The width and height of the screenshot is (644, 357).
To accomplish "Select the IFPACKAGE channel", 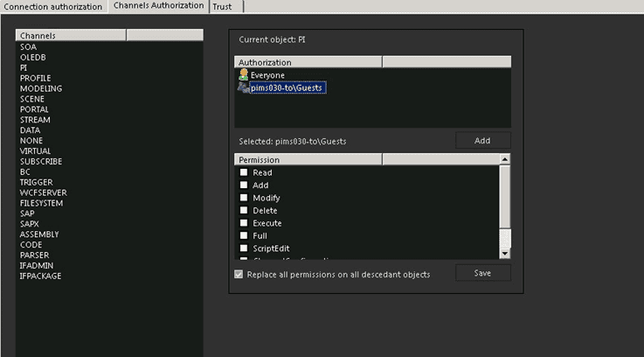I will [41, 276].
